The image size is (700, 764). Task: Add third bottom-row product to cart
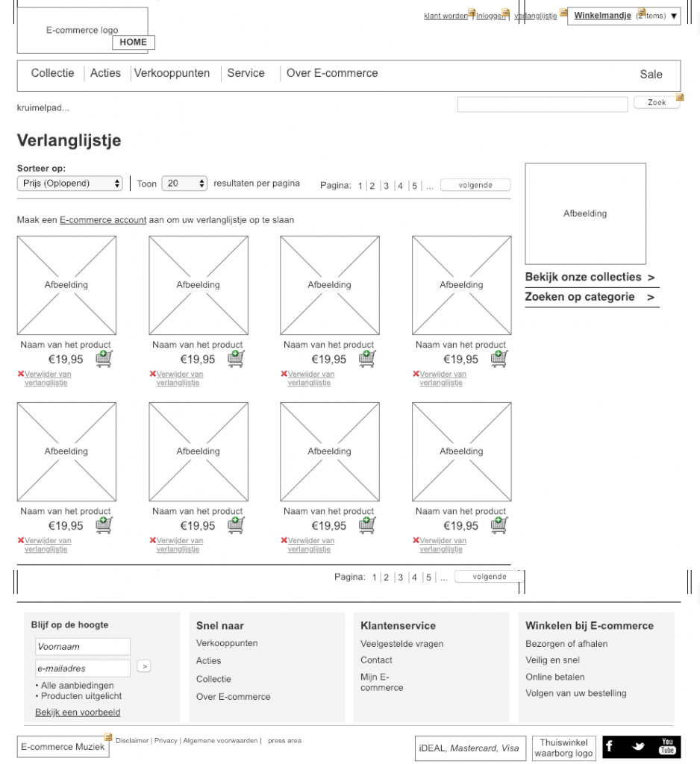(x=367, y=525)
